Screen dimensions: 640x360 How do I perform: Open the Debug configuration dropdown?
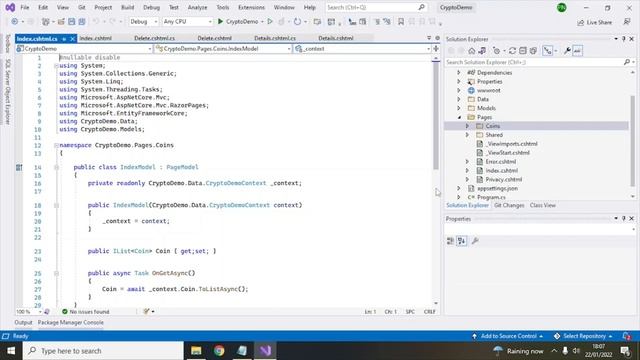pos(143,22)
